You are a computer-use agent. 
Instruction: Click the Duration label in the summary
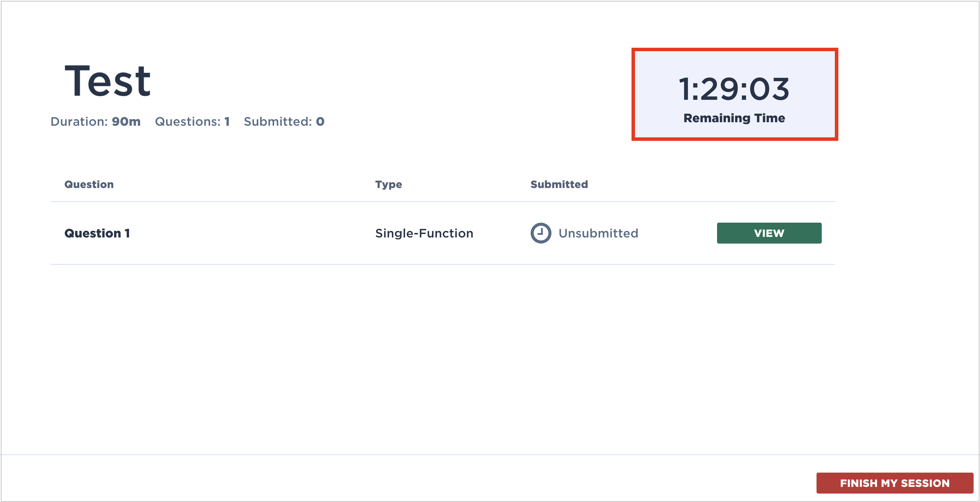79,121
